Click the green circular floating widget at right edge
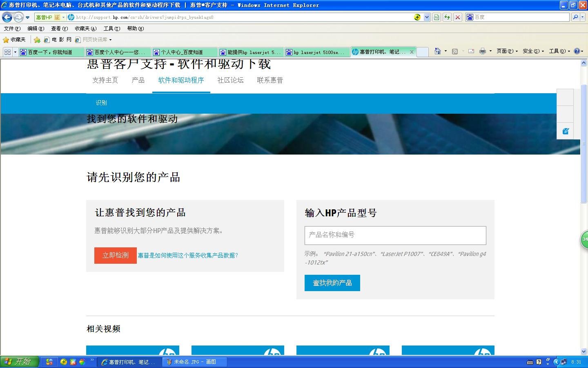The height and width of the screenshot is (368, 588). tap(584, 239)
